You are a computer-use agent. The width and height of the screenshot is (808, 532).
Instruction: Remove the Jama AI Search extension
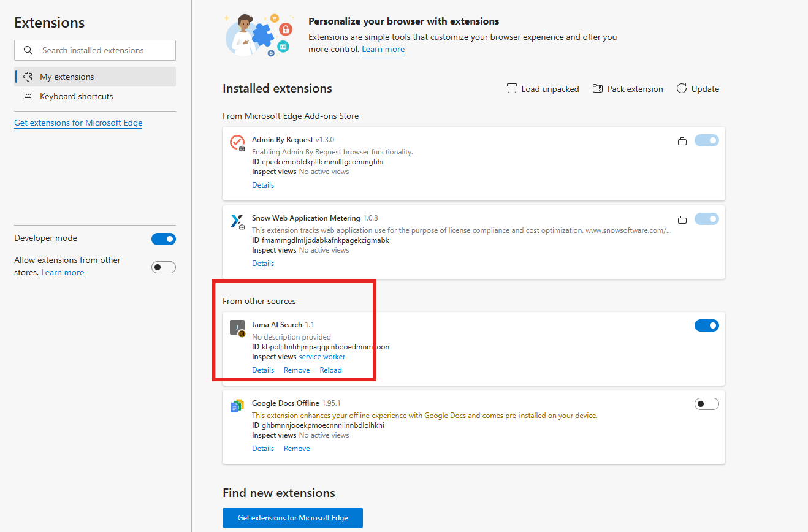(297, 370)
